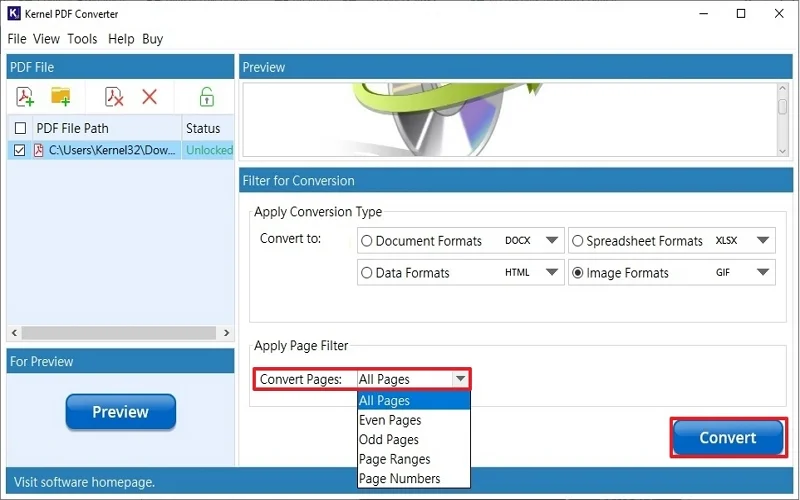Click the preview pane scroll down arrow
The image size is (800, 500).
[783, 151]
